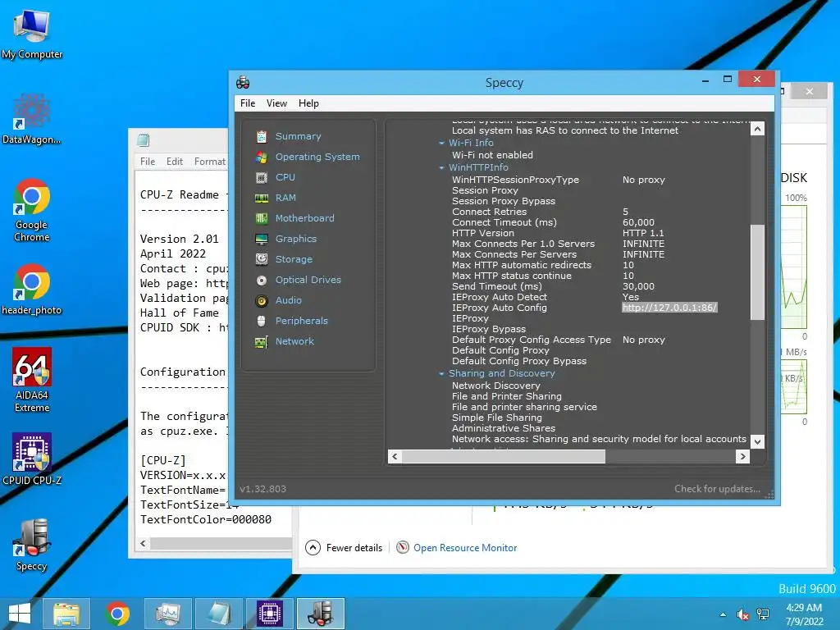Screen dimensions: 840x630
Task: Collapse the Sharing and Discovery section
Action: click(442, 373)
